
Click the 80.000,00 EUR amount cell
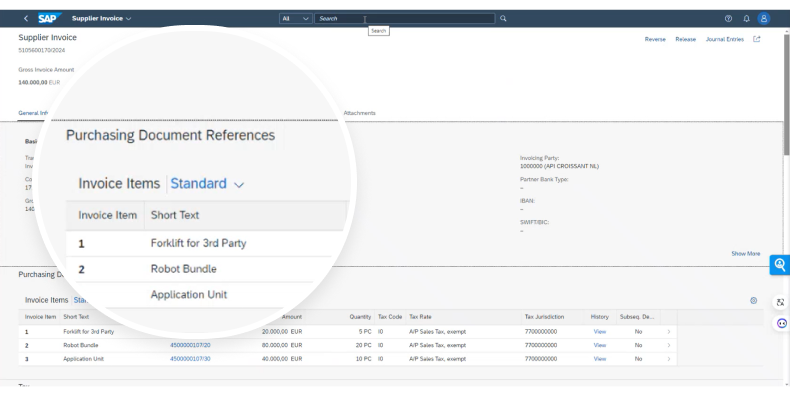[x=282, y=345]
